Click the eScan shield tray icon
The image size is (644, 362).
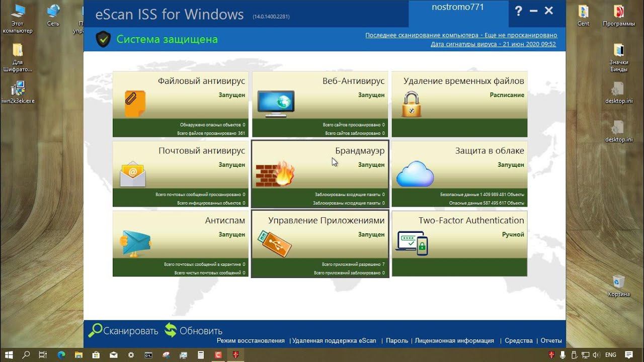(551, 355)
